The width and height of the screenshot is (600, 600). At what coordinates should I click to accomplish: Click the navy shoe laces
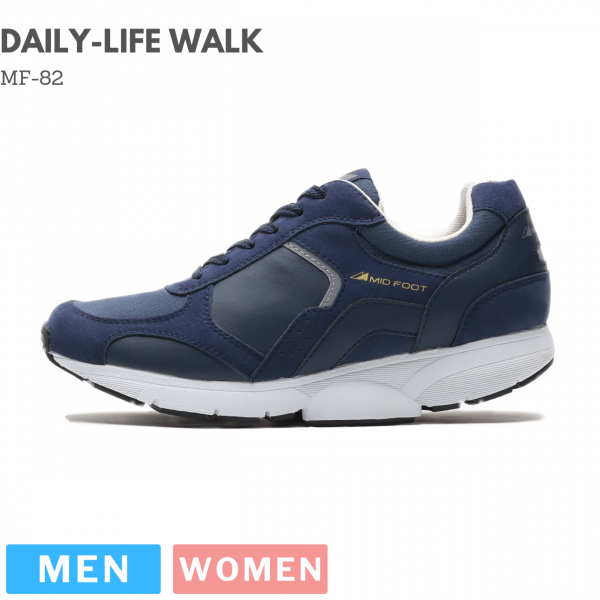point(262,230)
